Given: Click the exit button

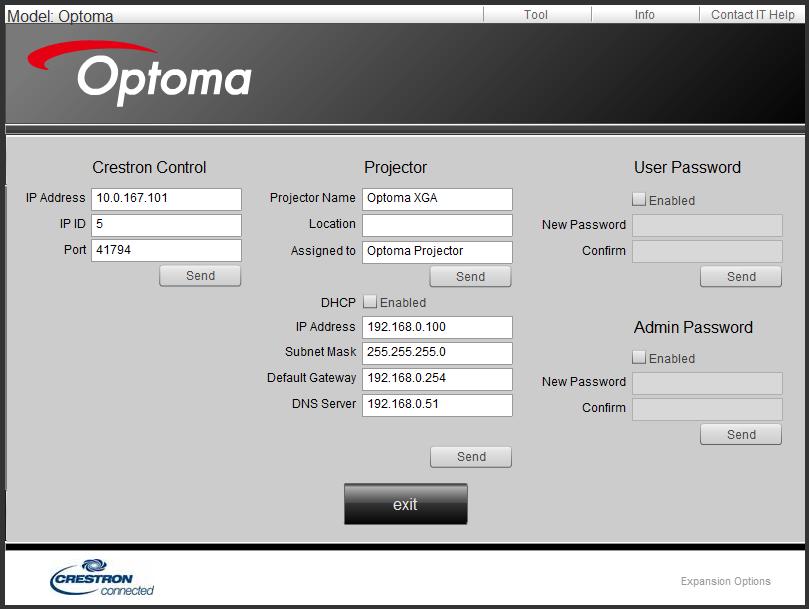Looking at the screenshot, I should coord(406,504).
